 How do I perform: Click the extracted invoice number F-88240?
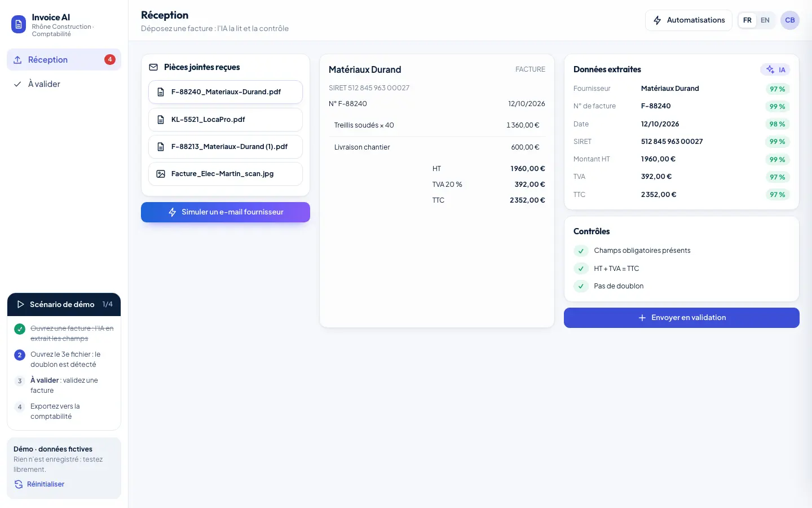point(656,106)
